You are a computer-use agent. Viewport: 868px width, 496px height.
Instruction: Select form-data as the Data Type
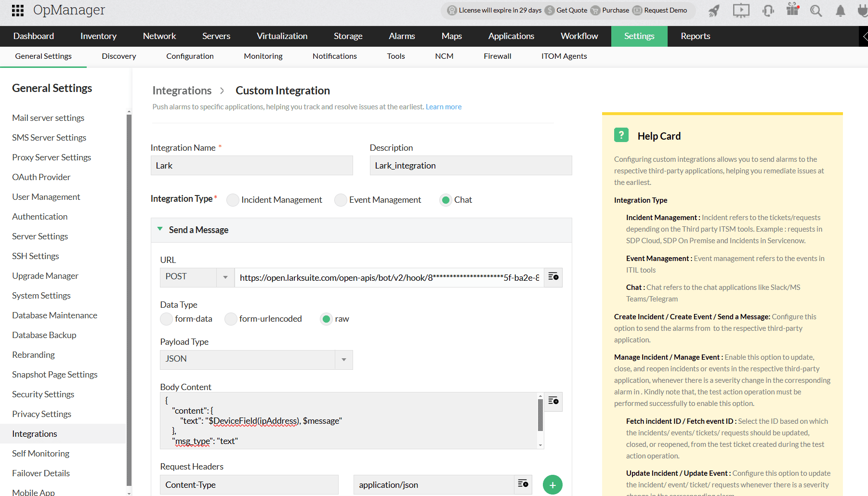[166, 319]
